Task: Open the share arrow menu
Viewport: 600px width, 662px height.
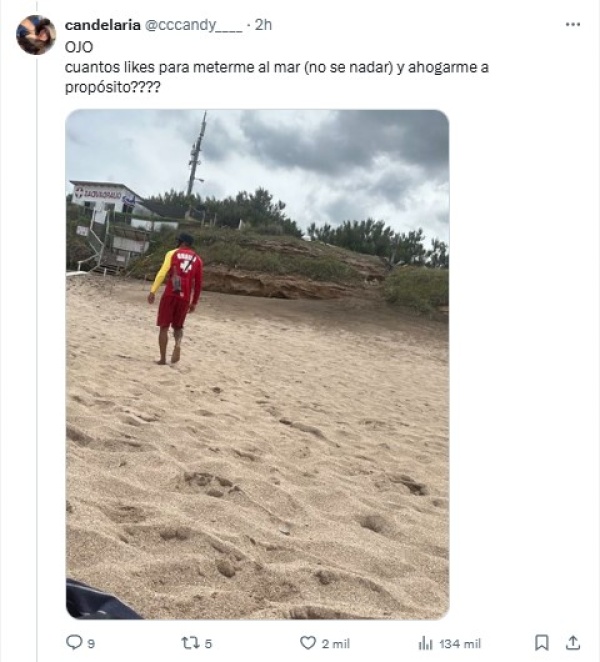Action: [572, 643]
